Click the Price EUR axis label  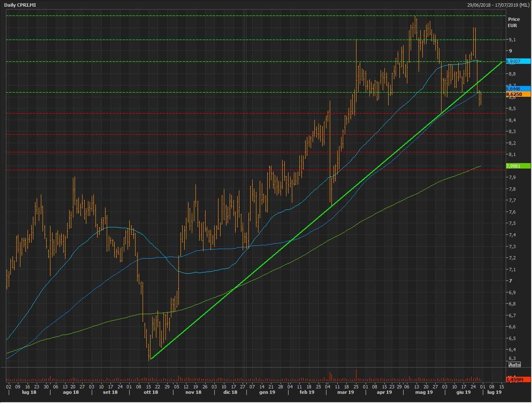point(513,22)
